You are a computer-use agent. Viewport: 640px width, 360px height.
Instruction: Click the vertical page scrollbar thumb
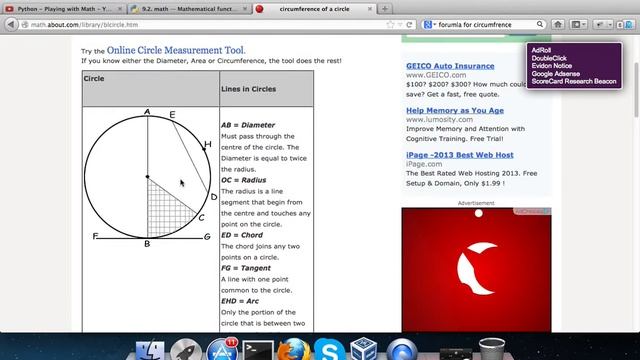click(636, 90)
